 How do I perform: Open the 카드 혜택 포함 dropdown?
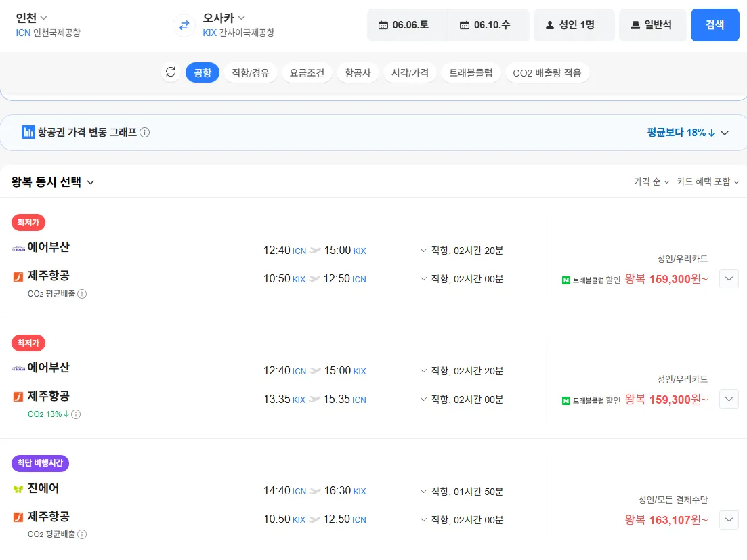[708, 181]
